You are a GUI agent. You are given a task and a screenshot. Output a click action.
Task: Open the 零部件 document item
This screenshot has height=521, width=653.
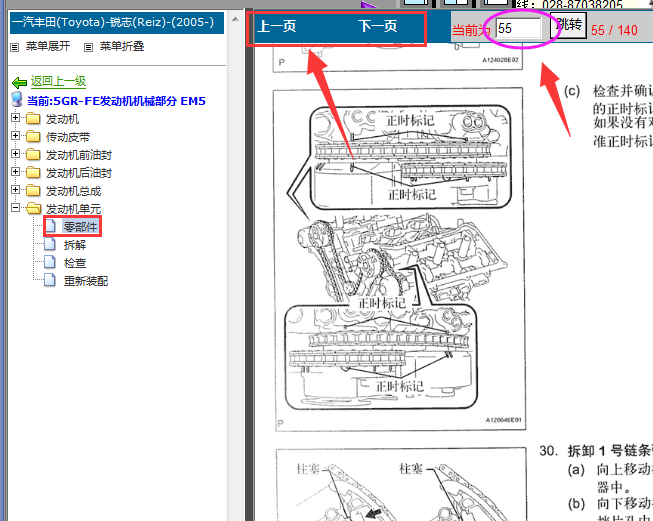[80, 227]
